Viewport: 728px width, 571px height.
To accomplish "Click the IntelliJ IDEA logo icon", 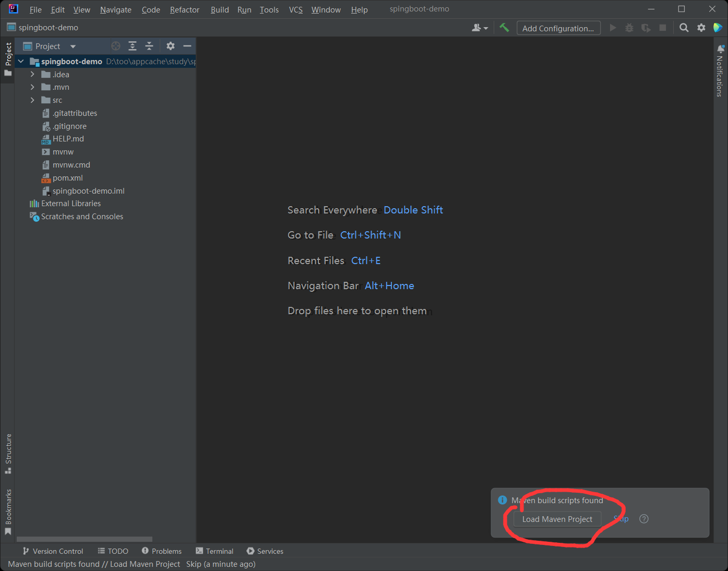I will 14,9.
